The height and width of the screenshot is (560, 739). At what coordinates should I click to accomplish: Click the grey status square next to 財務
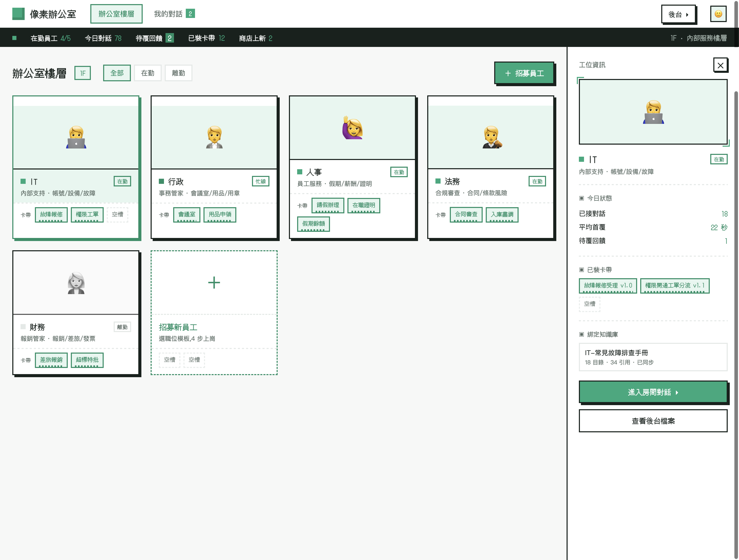click(23, 327)
